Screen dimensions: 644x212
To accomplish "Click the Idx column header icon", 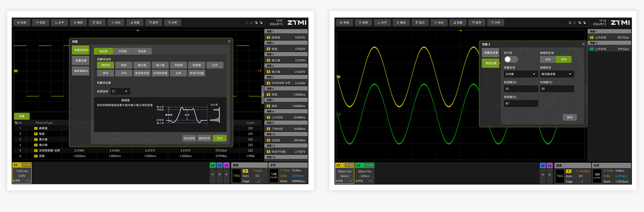I will pos(16,123).
